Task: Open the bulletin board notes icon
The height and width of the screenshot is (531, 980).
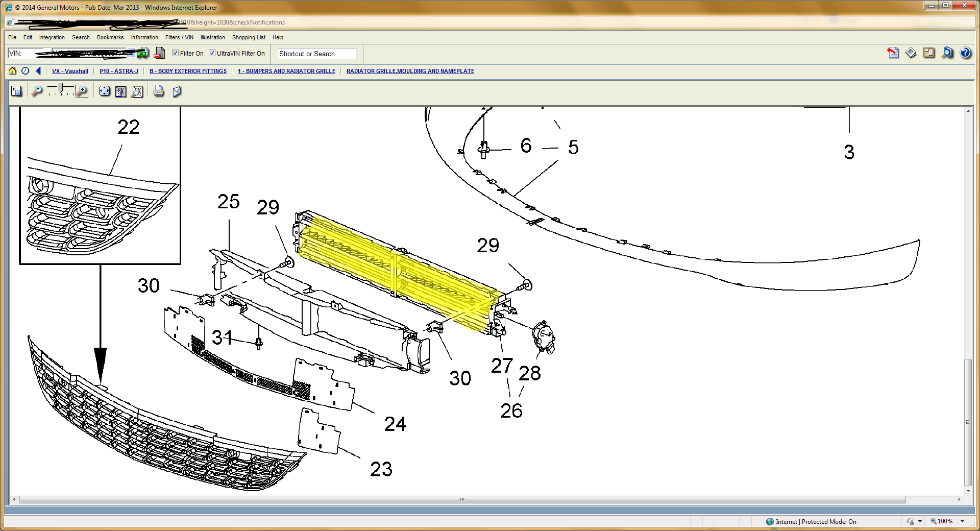Action: click(x=929, y=53)
